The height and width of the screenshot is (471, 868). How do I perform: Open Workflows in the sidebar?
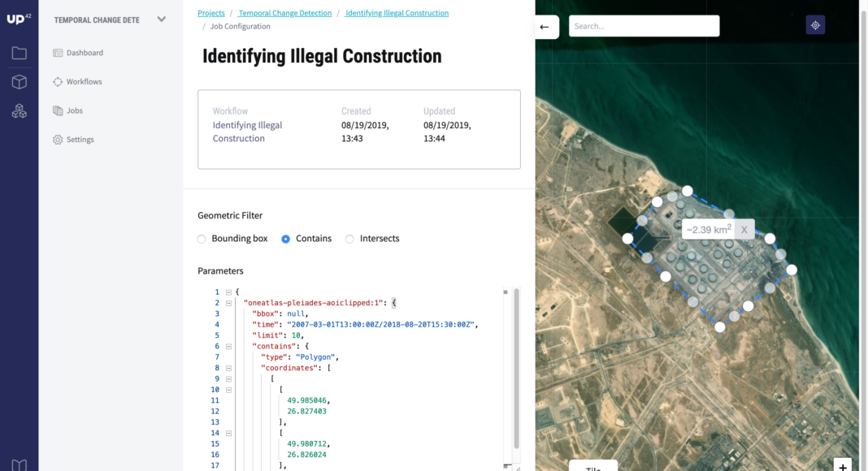84,82
